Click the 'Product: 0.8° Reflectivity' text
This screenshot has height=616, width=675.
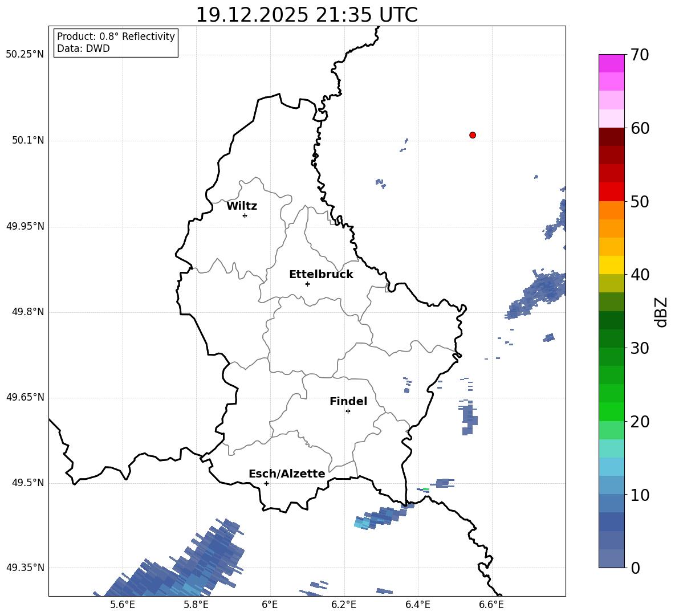(116, 36)
